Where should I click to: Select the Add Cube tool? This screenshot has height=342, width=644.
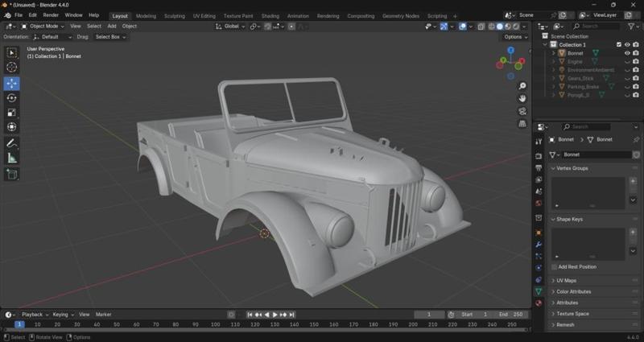[x=11, y=174]
